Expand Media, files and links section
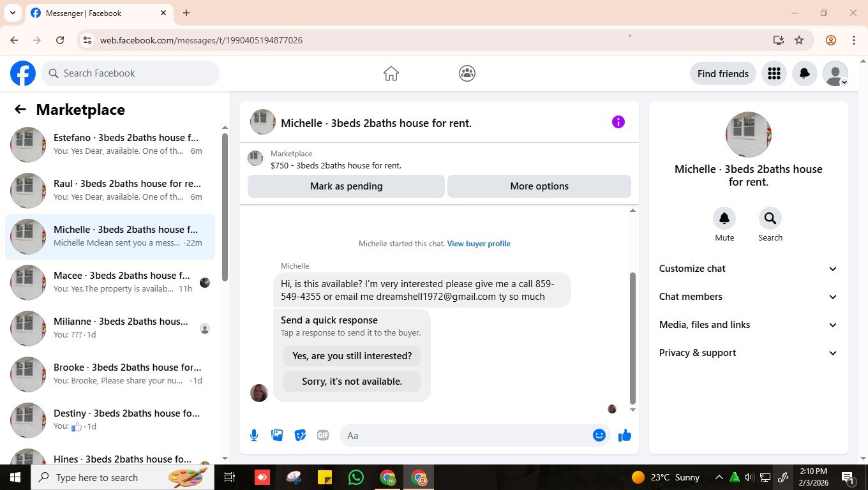868x490 pixels. coord(748,325)
